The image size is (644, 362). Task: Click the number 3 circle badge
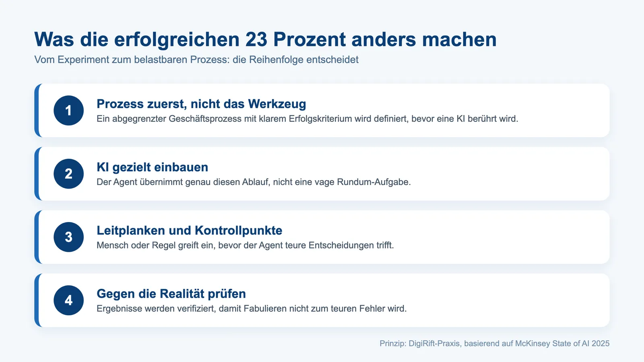[69, 237]
